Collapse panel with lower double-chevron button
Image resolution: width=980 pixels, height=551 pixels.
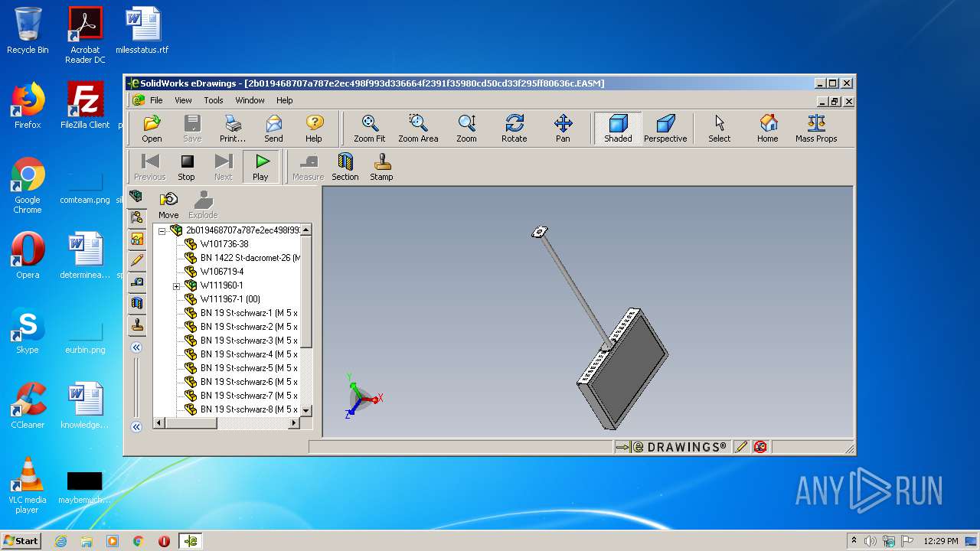(136, 427)
